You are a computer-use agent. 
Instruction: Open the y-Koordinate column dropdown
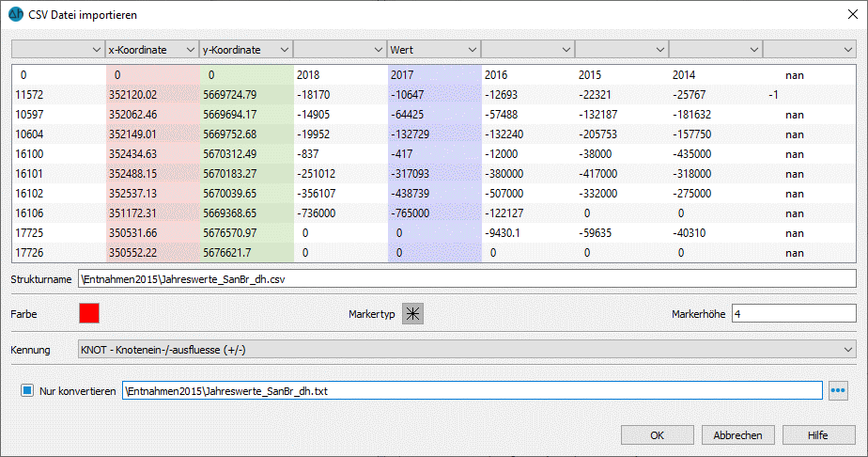pos(246,50)
